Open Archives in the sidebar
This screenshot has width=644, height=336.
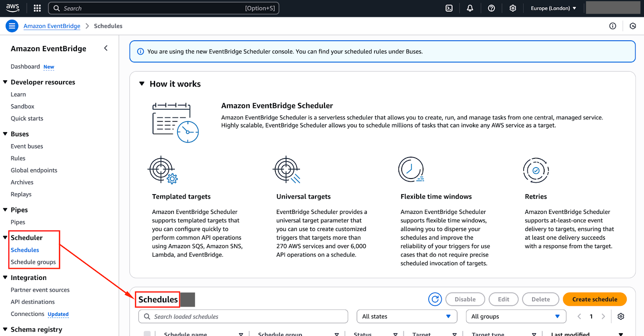[x=22, y=182]
